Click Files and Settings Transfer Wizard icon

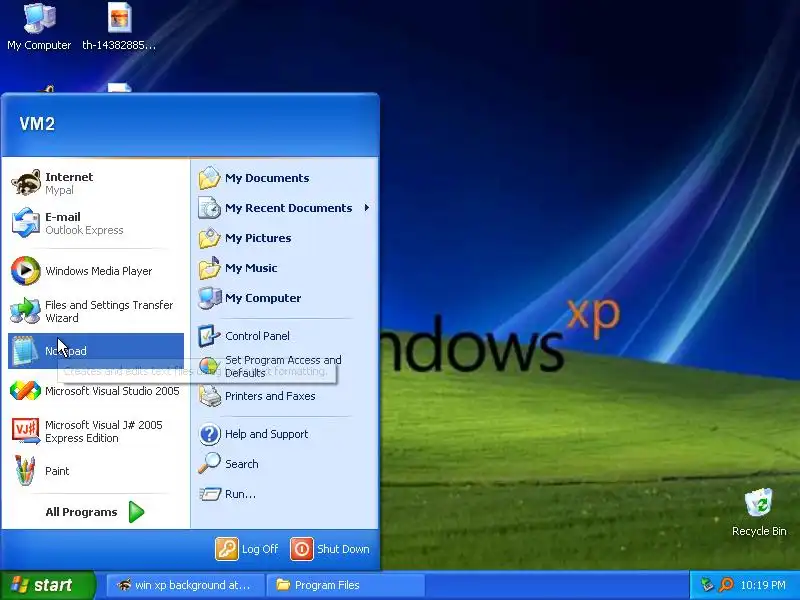26,310
